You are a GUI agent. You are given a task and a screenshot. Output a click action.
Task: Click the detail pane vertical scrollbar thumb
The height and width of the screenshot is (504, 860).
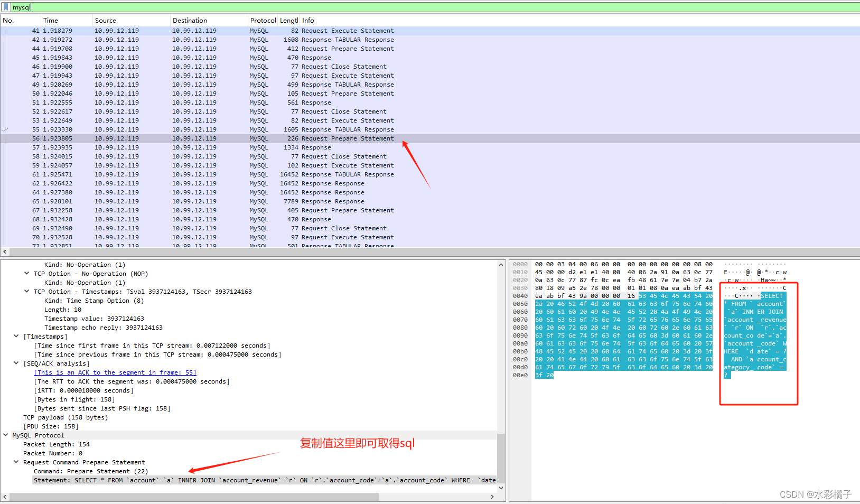coord(501,458)
